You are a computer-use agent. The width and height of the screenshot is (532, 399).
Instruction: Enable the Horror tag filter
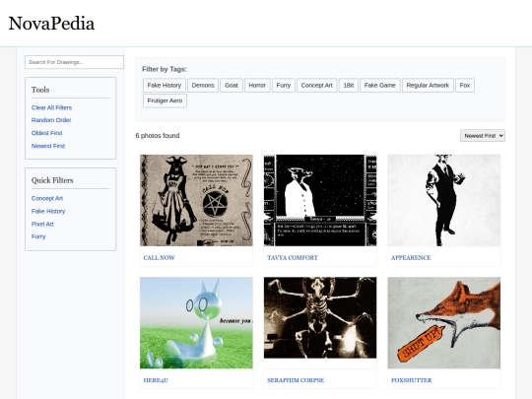click(x=257, y=85)
